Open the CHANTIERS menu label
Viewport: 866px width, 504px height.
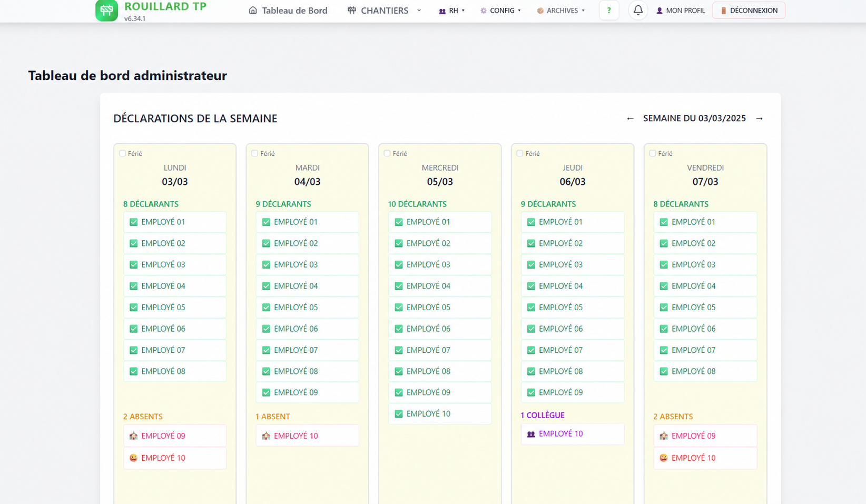pos(385,11)
